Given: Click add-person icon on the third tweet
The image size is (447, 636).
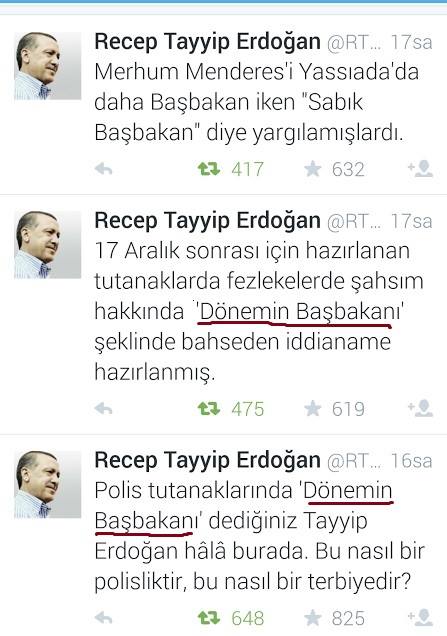Looking at the screenshot, I should tap(421, 617).
